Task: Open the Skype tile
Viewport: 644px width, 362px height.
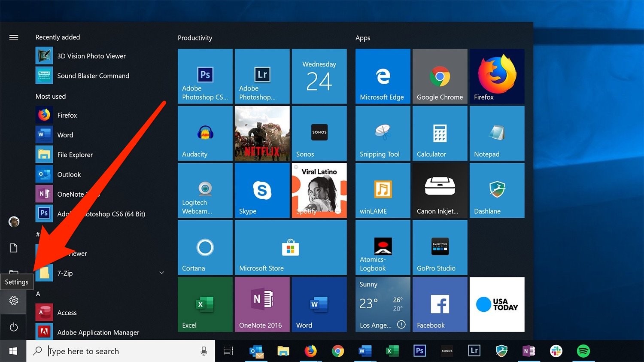Action: point(262,190)
